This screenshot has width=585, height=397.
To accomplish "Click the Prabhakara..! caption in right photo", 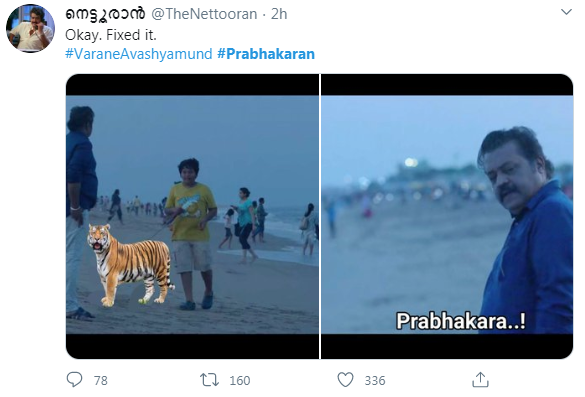I will click(x=461, y=321).
